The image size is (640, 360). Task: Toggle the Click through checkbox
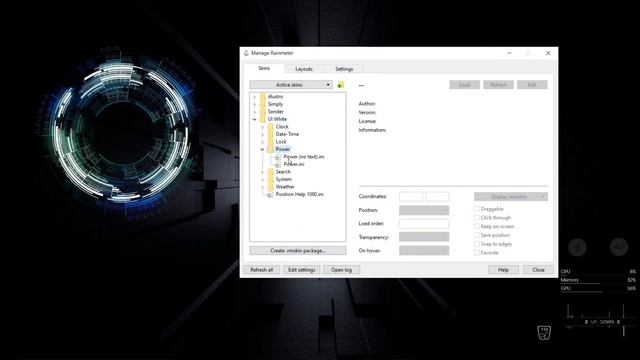(x=477, y=218)
